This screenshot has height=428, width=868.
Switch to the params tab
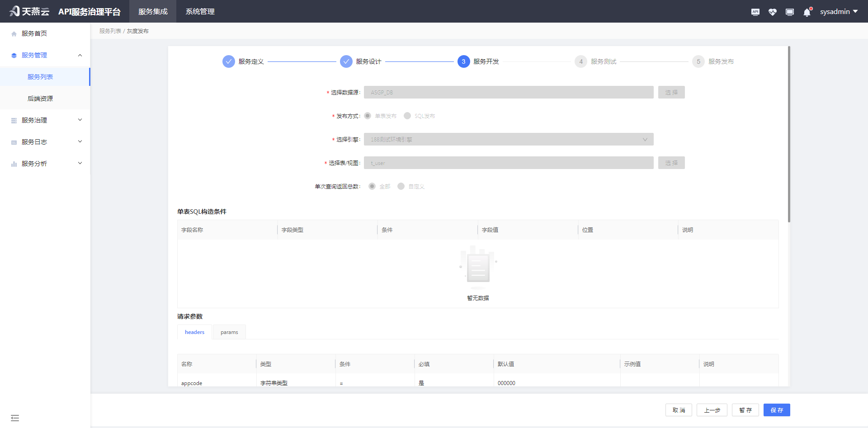[x=229, y=332]
